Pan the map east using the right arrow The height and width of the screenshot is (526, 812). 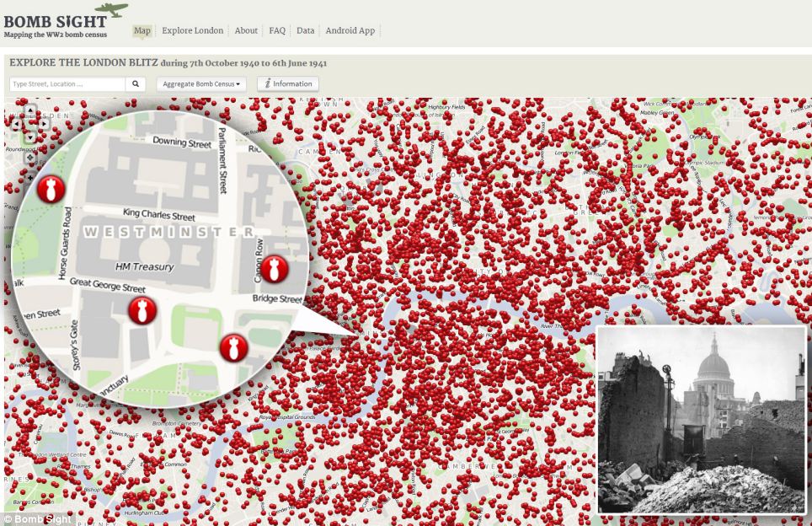tap(44, 124)
